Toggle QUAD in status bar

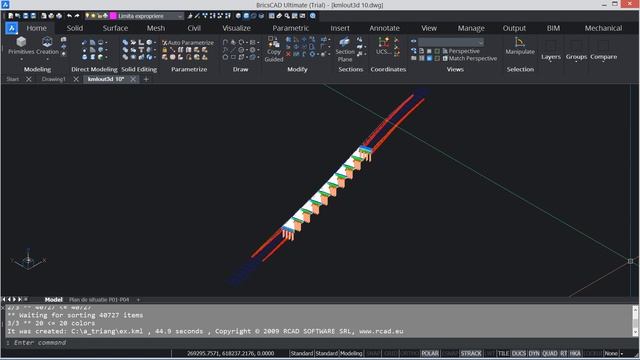tap(550, 353)
